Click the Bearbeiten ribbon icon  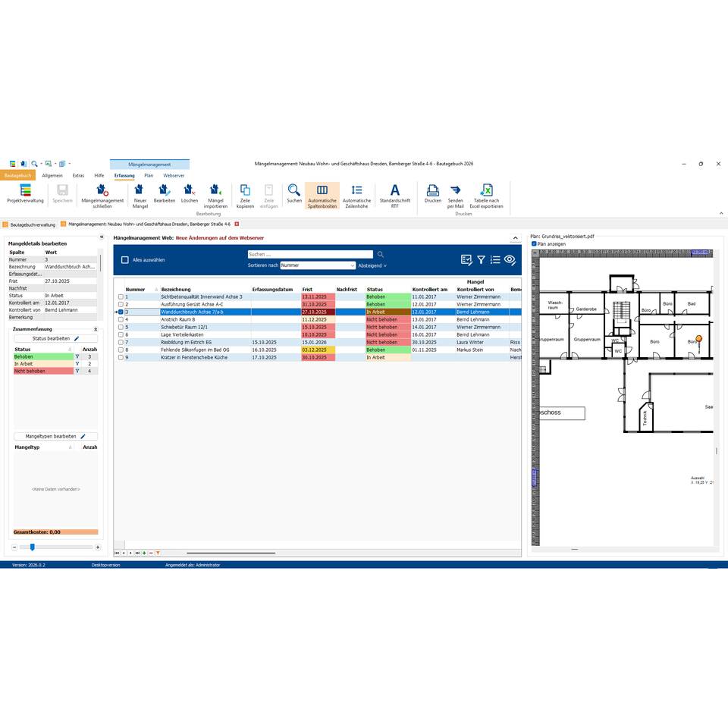pyautogui.click(x=165, y=193)
